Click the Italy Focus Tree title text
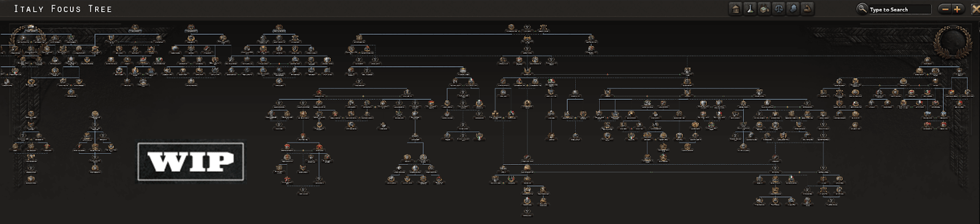Viewport: 980px width, 224px height. coord(62,9)
